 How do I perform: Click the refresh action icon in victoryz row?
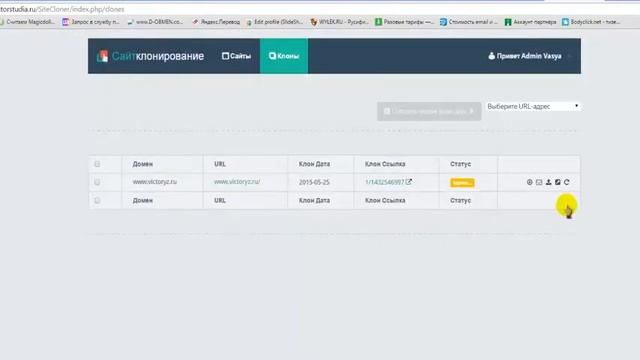point(567,182)
